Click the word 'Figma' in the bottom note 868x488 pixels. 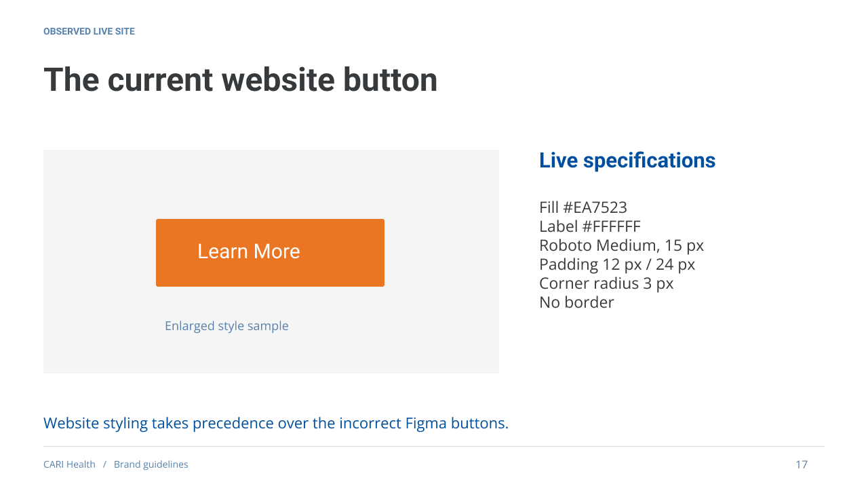click(x=426, y=424)
